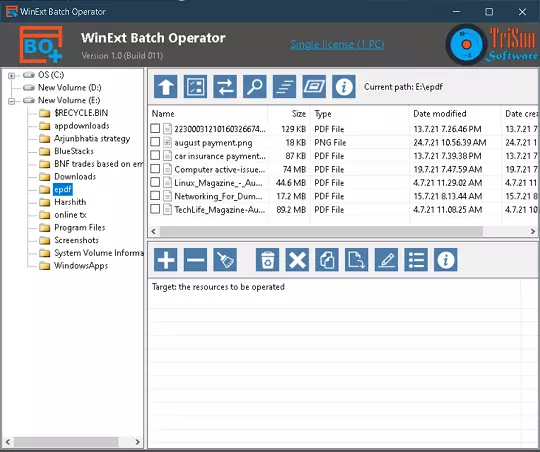Sort by the Type column header
Screen dimensions: 540x452
360,114
